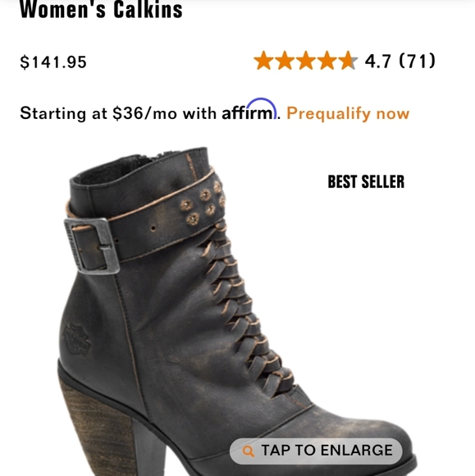Click the silver buckle on the boot image
Viewport: 475px width, 476px height.
[92, 246]
